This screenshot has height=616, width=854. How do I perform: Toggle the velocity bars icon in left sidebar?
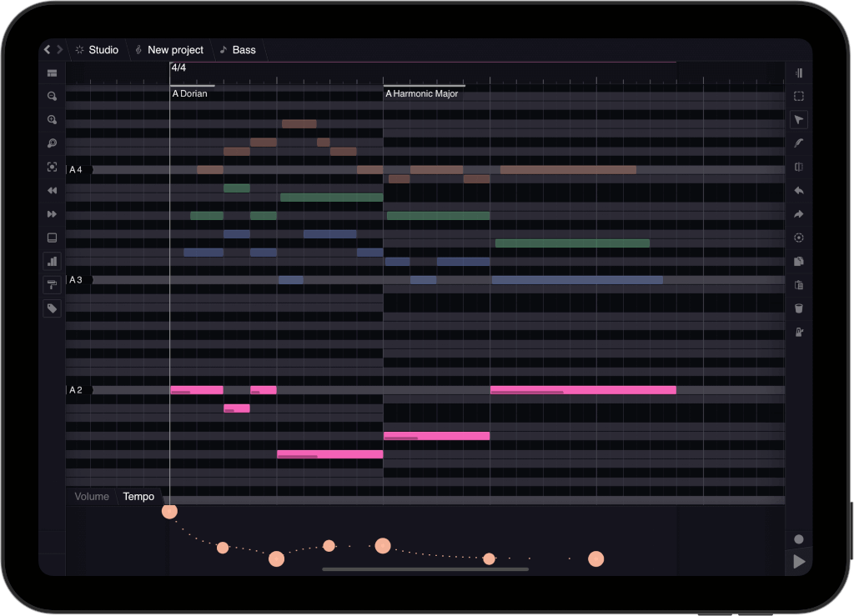click(52, 262)
